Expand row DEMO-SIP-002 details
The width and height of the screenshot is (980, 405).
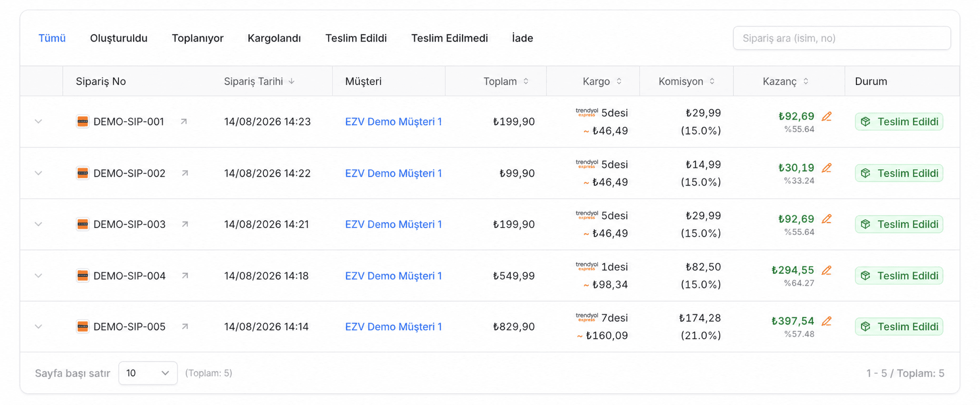coord(38,173)
